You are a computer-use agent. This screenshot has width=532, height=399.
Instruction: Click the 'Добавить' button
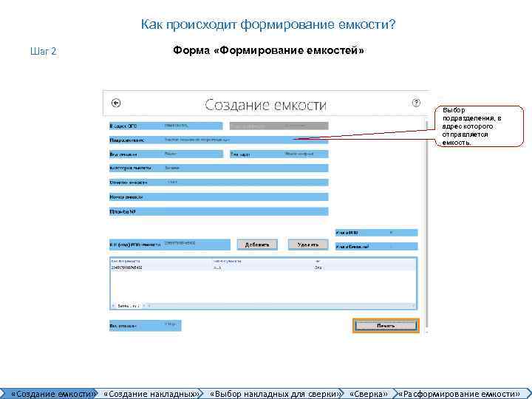coord(257,245)
